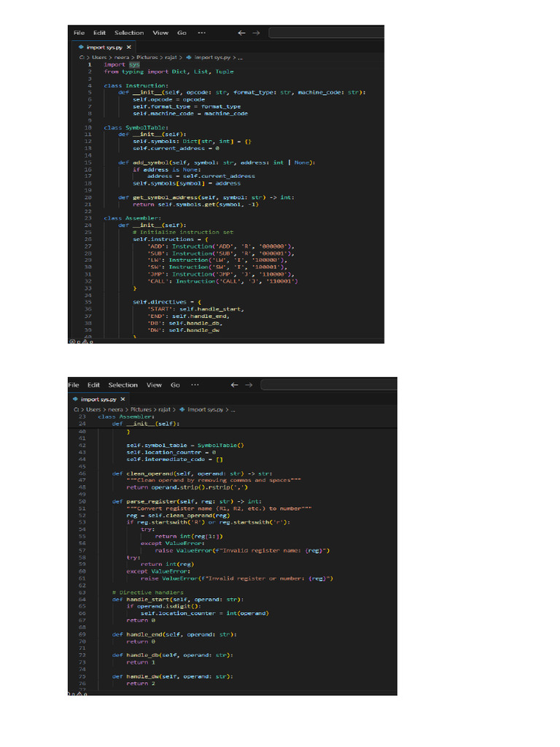
Task: Click the 'Users' breadcrumb in the bottom window
Action: pyautogui.click(x=93, y=409)
